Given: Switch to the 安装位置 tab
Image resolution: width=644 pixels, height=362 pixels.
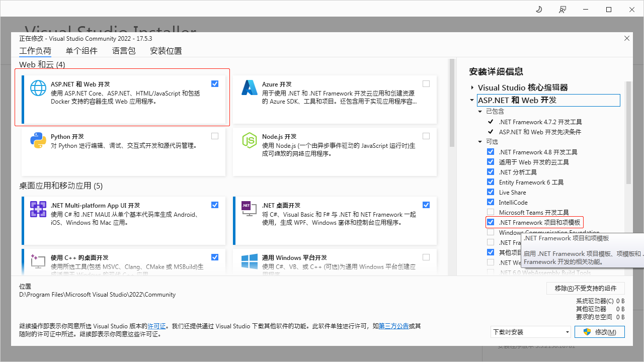Looking at the screenshot, I should click(x=166, y=51).
